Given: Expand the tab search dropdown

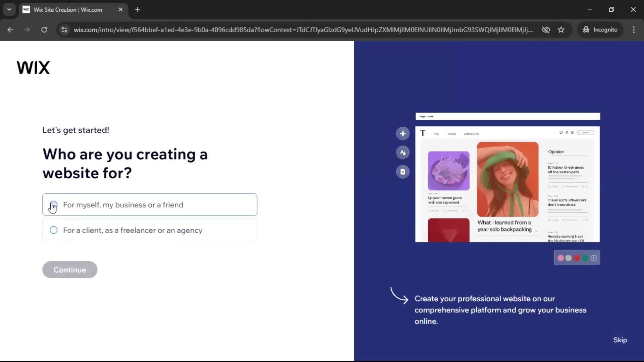Looking at the screenshot, I should pos(9,10).
